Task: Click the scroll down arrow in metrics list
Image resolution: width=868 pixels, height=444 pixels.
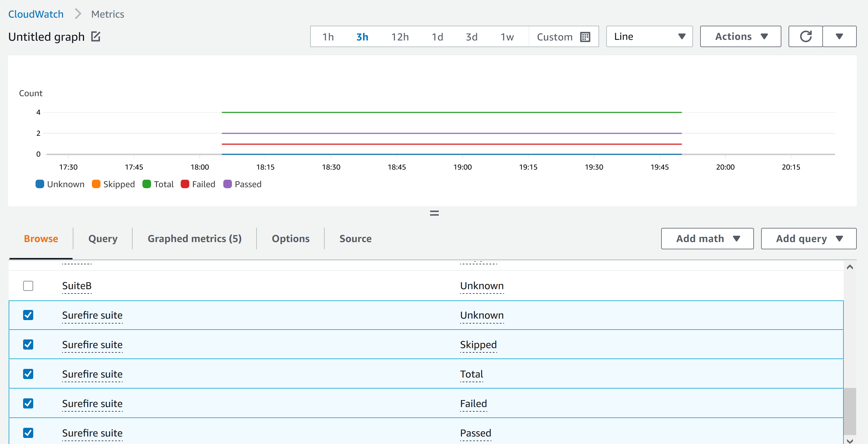Action: tap(850, 441)
